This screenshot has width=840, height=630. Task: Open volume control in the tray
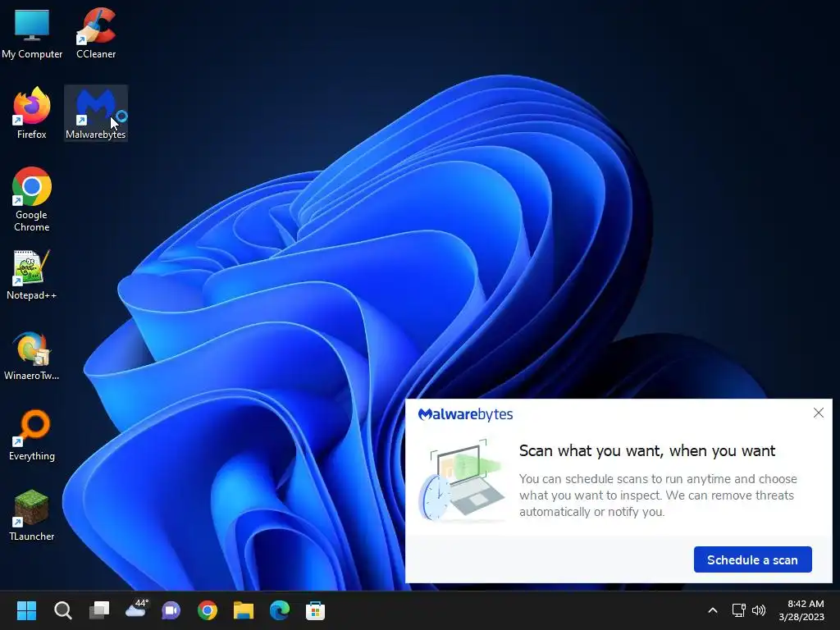[x=759, y=610]
